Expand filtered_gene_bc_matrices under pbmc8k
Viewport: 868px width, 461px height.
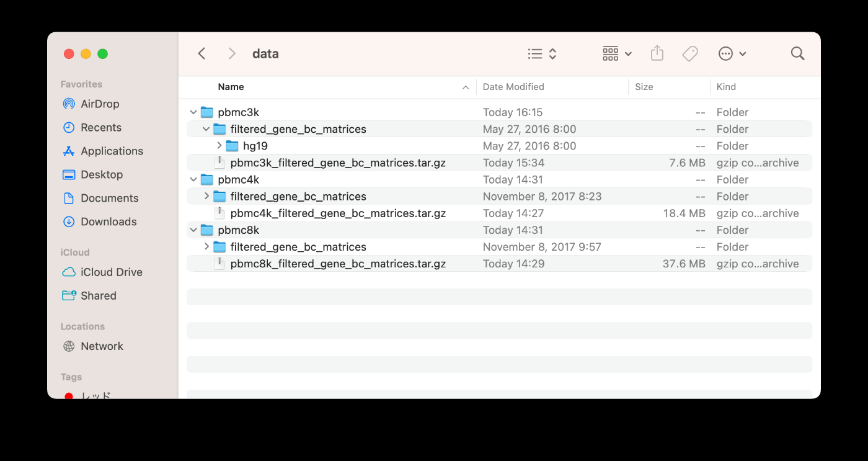tap(206, 246)
